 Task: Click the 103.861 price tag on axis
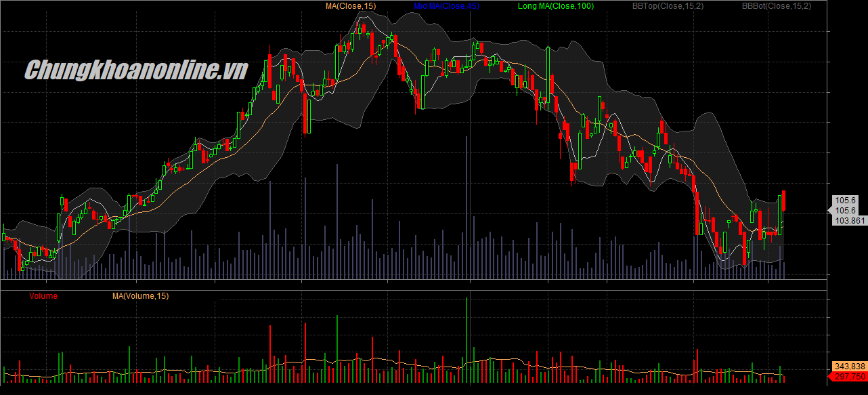coord(850,221)
